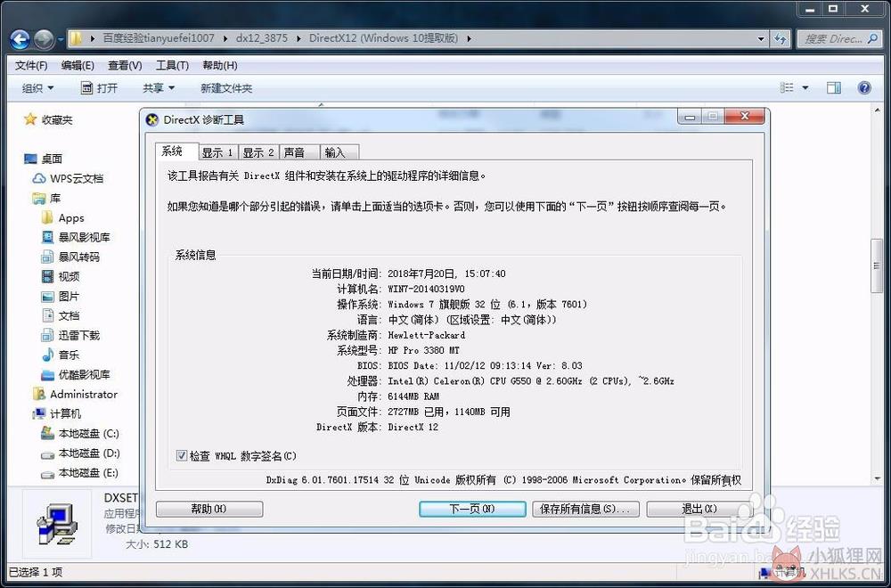
Task: Open Explorer help question mark icon
Action: pyautogui.click(x=864, y=87)
